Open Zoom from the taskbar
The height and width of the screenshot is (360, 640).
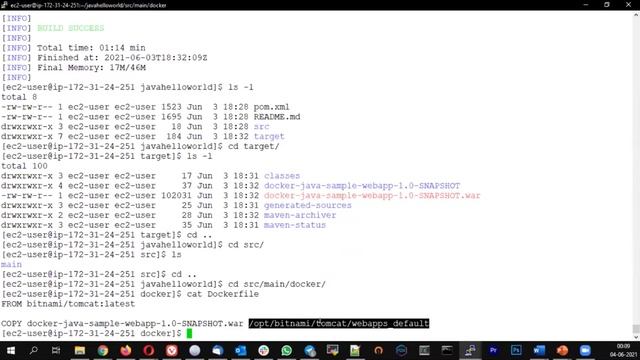tap(585, 350)
